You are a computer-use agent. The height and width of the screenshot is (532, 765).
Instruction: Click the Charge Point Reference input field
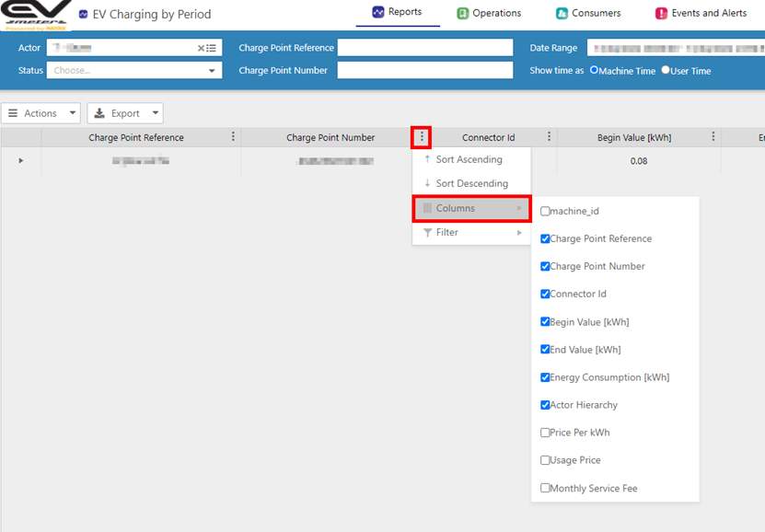tap(424, 48)
